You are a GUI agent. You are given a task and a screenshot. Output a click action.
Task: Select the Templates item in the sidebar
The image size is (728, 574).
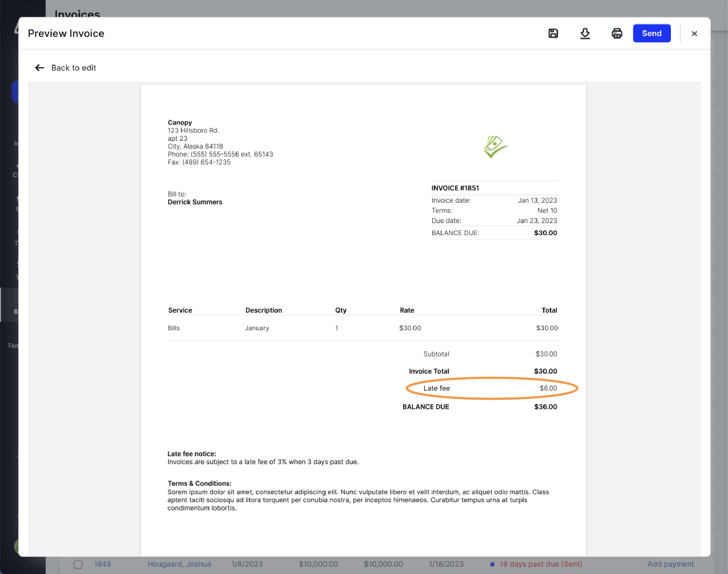click(13, 345)
